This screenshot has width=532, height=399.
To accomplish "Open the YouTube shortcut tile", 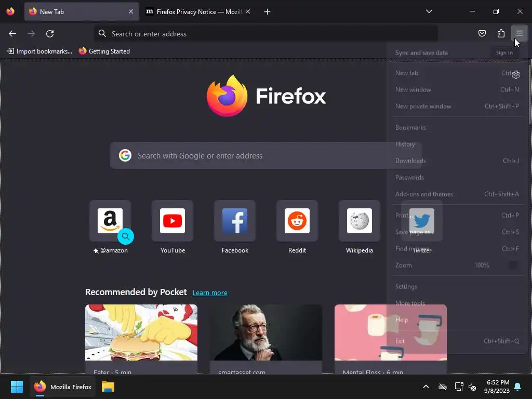I will tap(172, 221).
